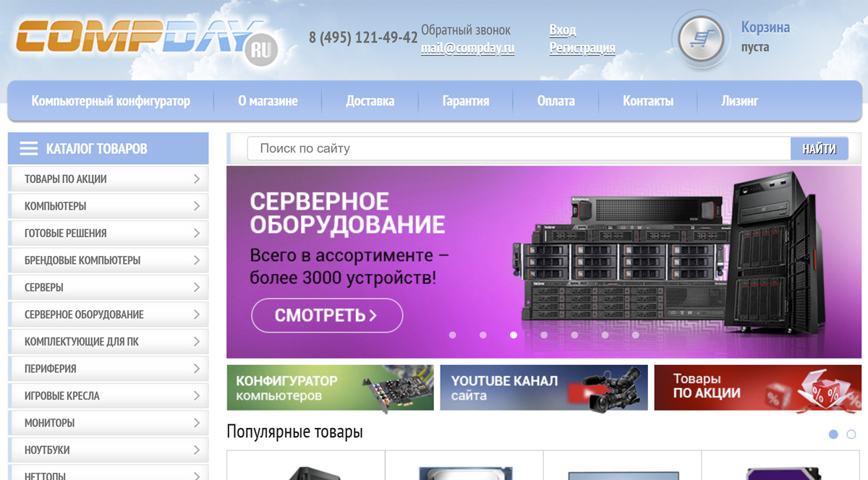Open the YouTube канал сайта banner
Image resolution: width=868 pixels, height=480 pixels.
click(543, 388)
